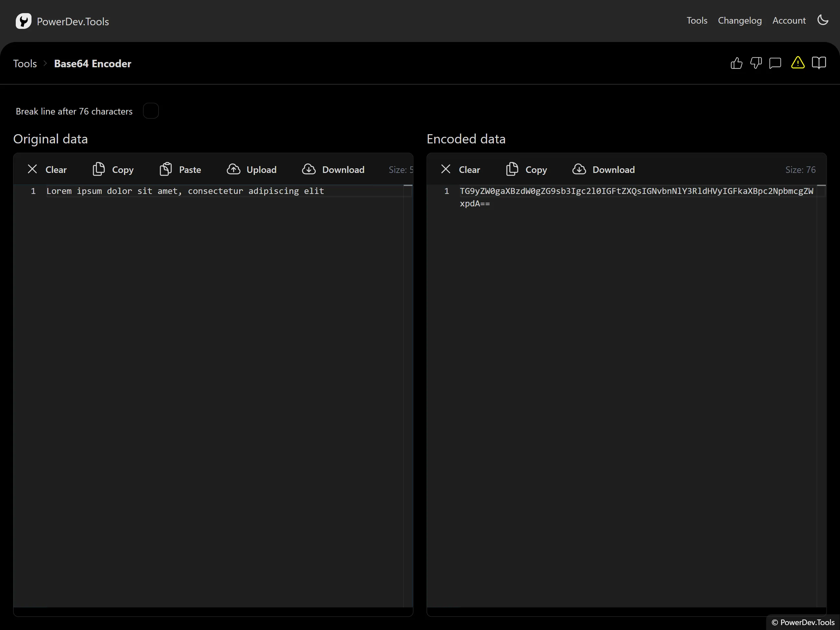Viewport: 840px width, 630px height.
Task: Copy the Original data content
Action: tap(113, 169)
